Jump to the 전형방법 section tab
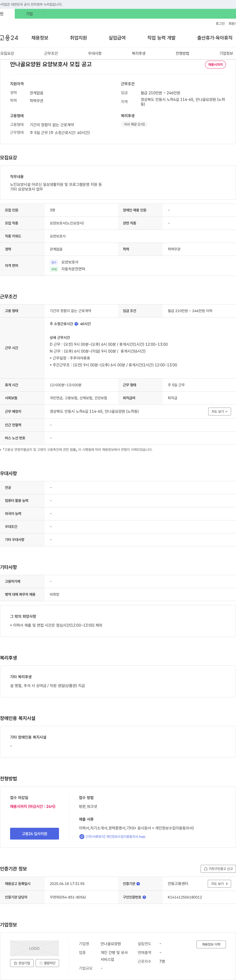The width and height of the screenshot is (236, 980). point(182,53)
